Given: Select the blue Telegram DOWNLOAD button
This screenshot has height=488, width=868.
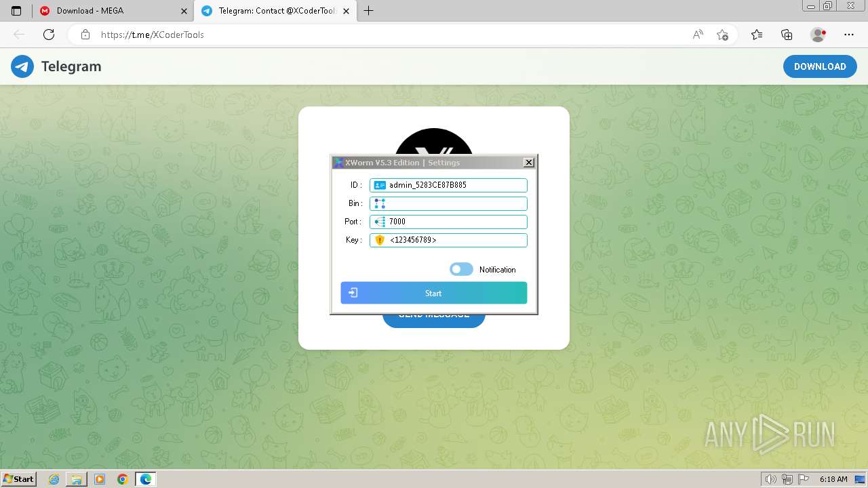Looking at the screenshot, I should pos(820,66).
